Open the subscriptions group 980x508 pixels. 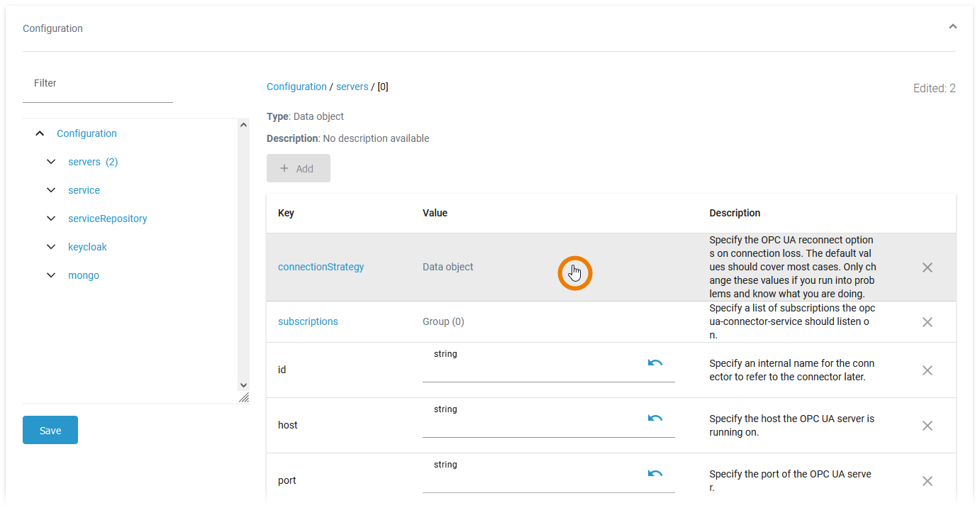[x=308, y=321]
